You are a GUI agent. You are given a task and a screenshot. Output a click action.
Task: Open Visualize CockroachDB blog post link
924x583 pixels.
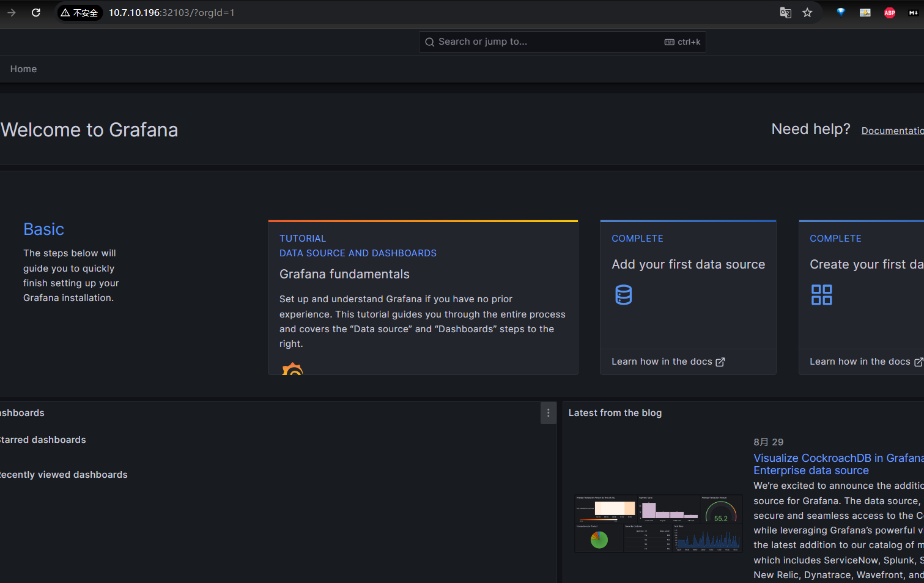pyautogui.click(x=838, y=464)
